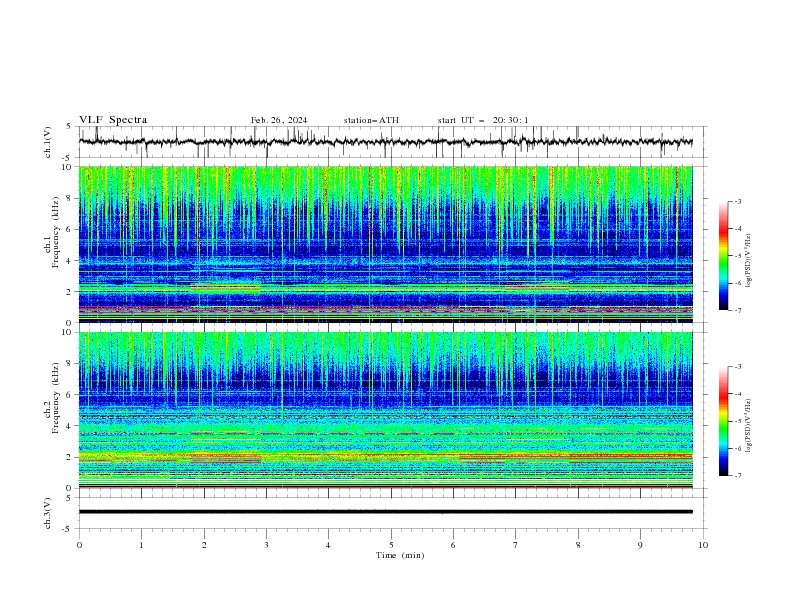This screenshot has width=792, height=612.
Task: Click the time axis tick label '0'
Action: 79,545
